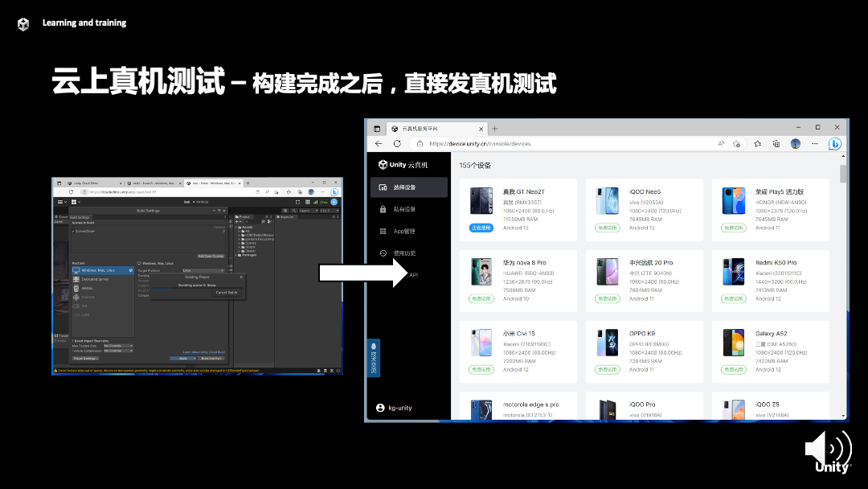The width and height of the screenshot is (868, 489).
Task: Toggle the Scenes/Snow scene checkbox
Action: (x=73, y=232)
